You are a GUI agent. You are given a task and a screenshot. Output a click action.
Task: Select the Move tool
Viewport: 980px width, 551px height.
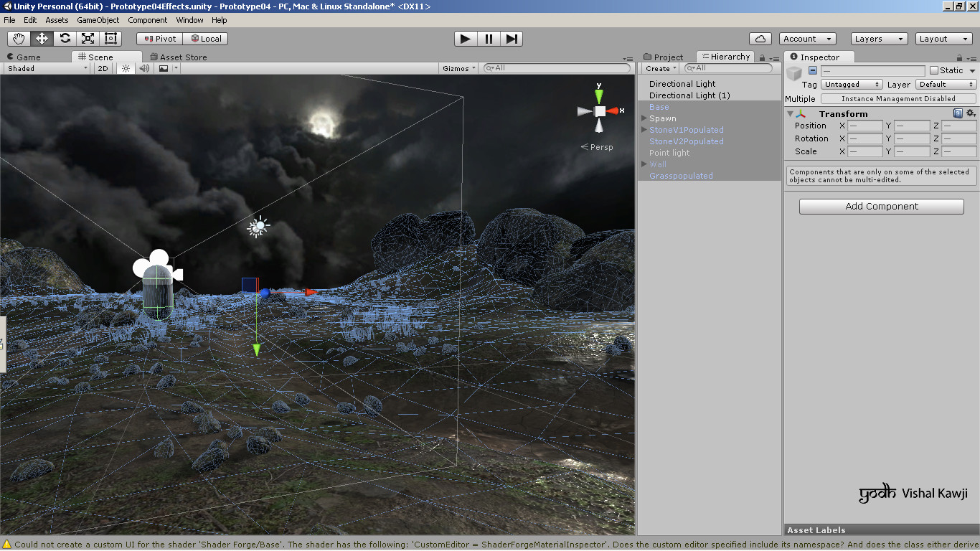coord(42,39)
